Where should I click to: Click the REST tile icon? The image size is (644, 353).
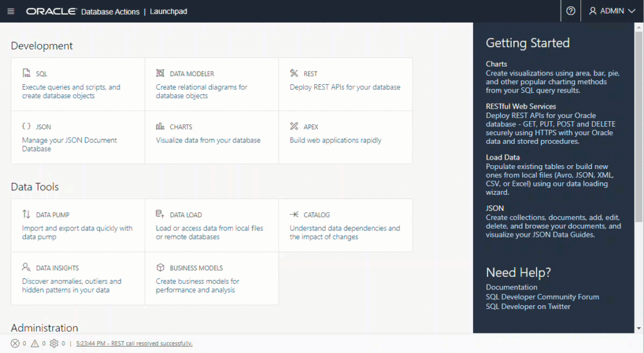click(294, 73)
